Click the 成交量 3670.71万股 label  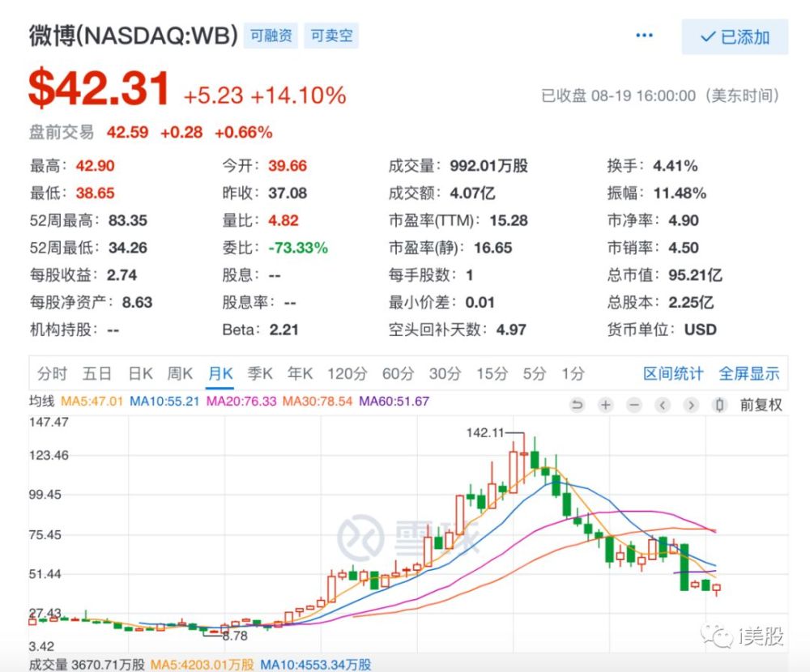pos(87,664)
